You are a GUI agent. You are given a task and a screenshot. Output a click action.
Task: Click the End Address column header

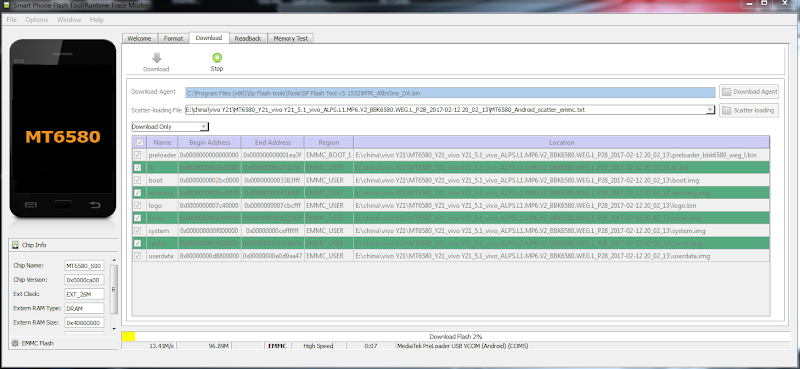click(x=273, y=142)
